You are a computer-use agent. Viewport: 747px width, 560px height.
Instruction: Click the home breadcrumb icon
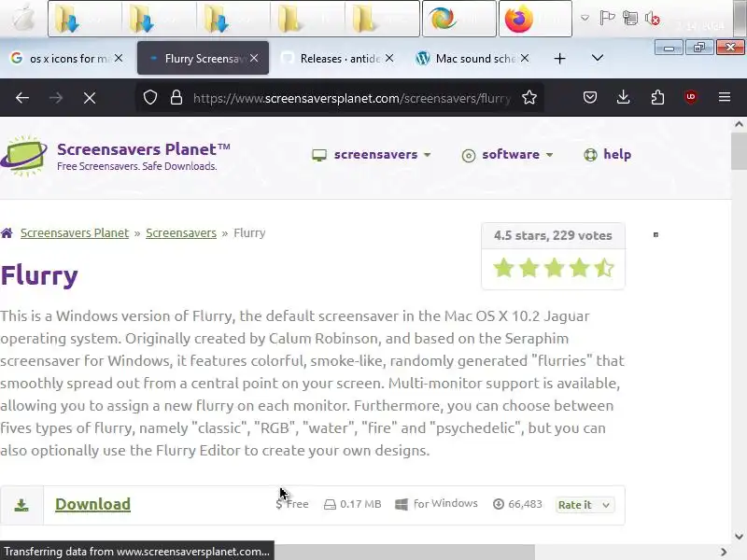(7, 232)
